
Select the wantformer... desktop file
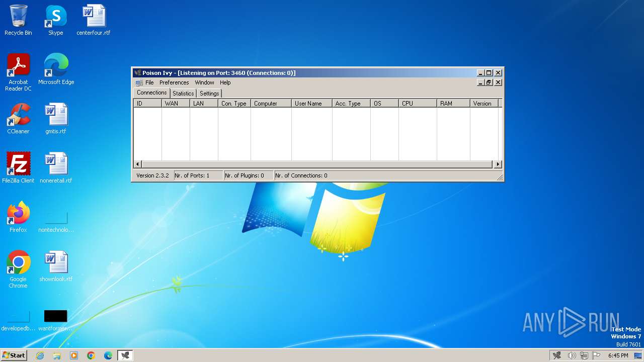[56, 321]
